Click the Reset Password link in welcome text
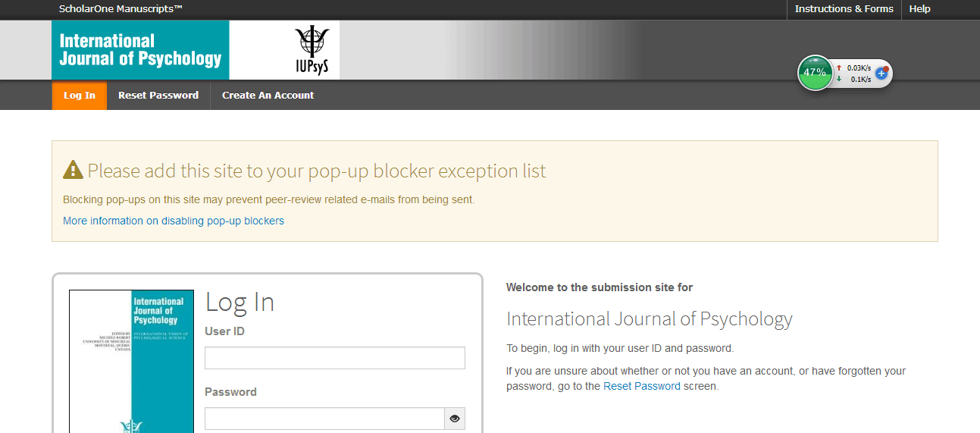Viewport: 980px width, 433px height. [x=641, y=386]
